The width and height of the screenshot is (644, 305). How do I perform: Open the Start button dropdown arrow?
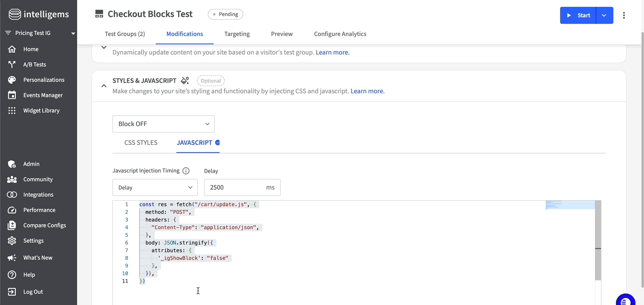604,15
